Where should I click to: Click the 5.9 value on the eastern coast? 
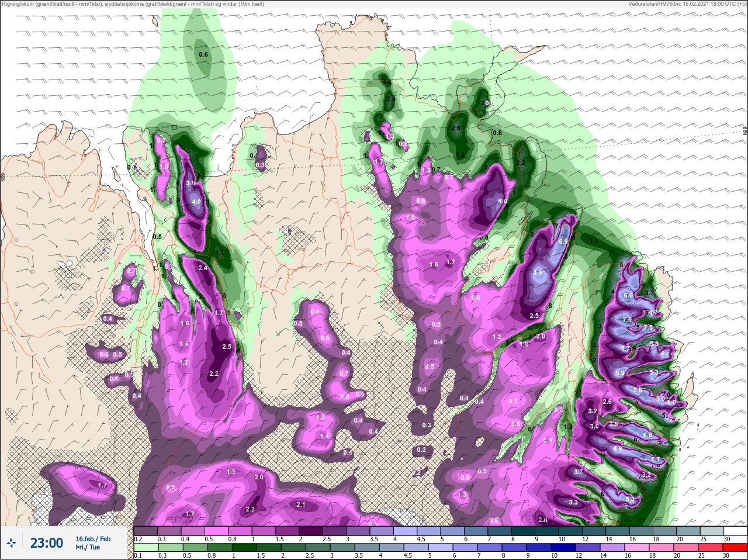coord(620,373)
